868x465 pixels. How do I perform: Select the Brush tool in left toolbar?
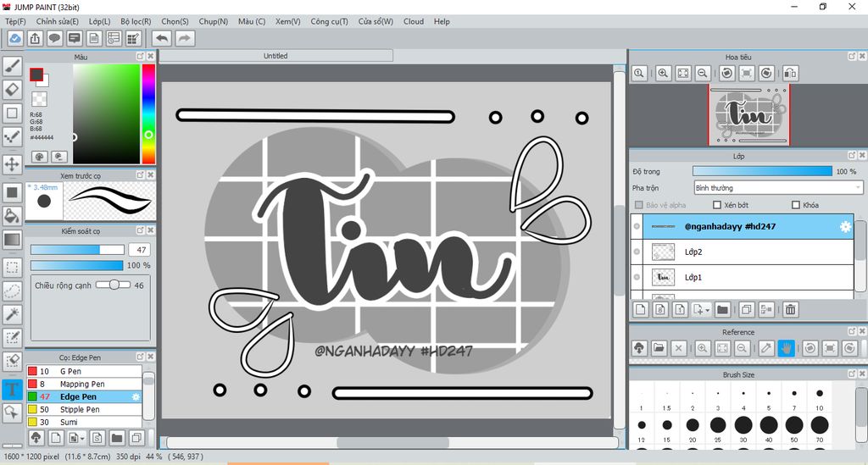coord(12,65)
